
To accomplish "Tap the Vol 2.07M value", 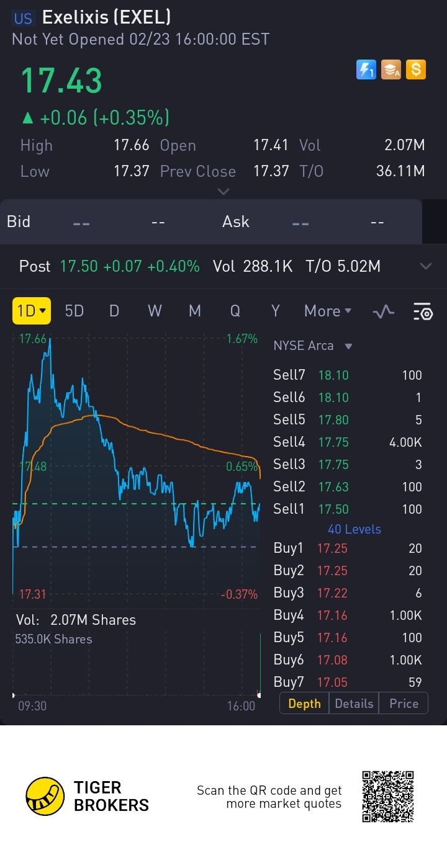I will coord(405,146).
